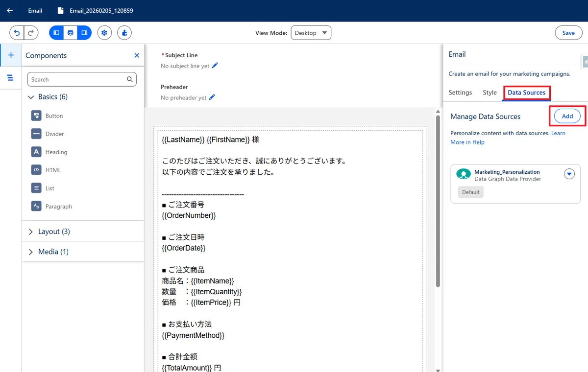588x372 pixels.
Task: Toggle the Einstein assistant panel
Action: (x=70, y=33)
